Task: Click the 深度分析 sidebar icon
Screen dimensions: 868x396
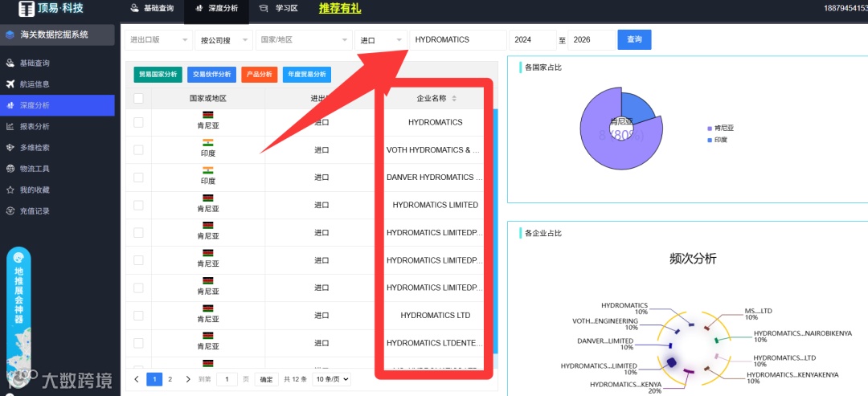Action: pyautogui.click(x=10, y=105)
